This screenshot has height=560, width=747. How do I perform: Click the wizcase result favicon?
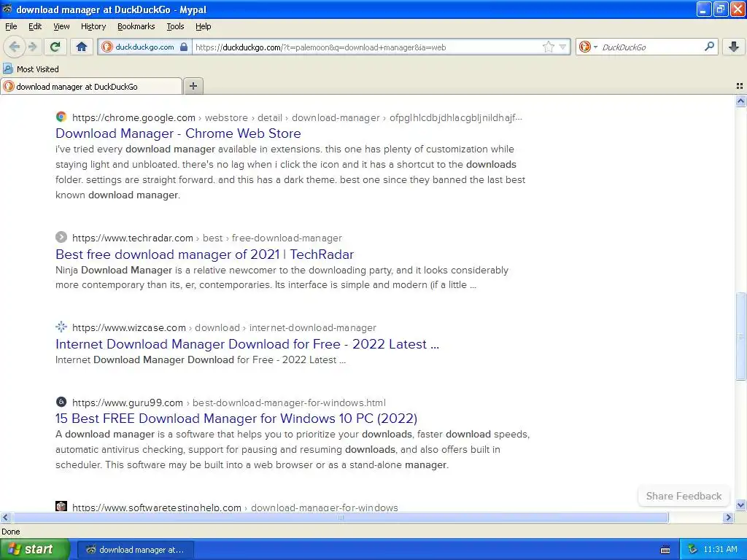[x=61, y=327]
